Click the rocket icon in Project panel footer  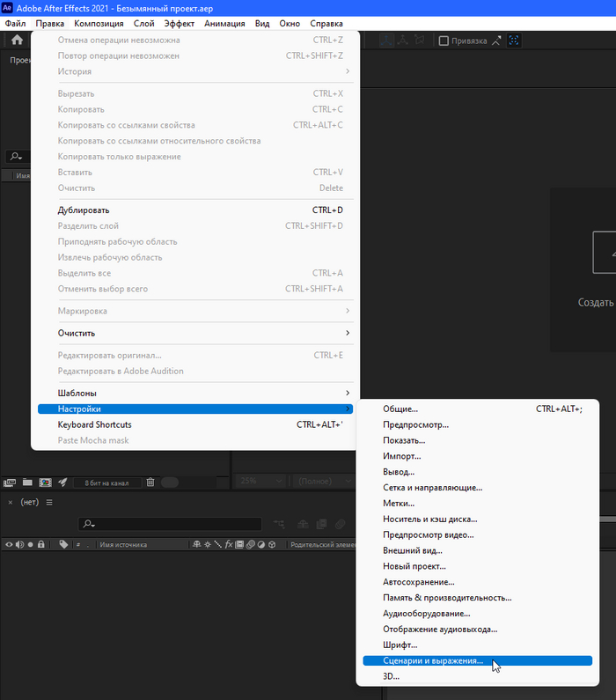tap(62, 483)
